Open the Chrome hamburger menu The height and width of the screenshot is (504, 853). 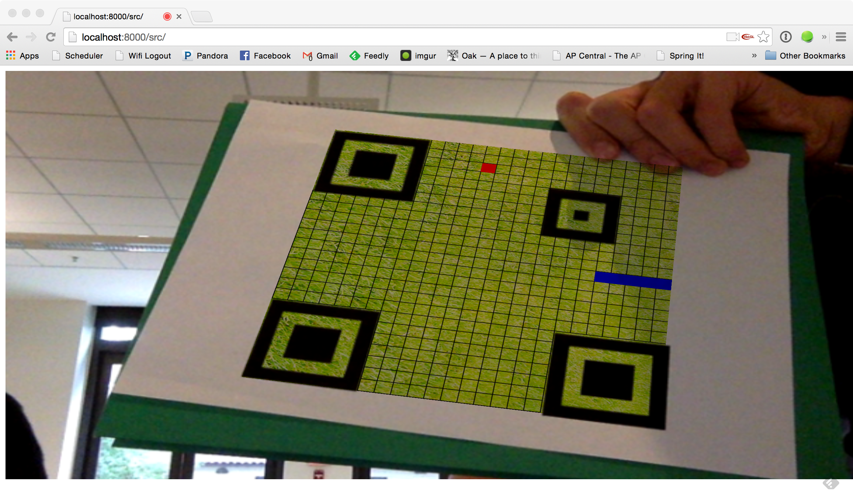841,37
